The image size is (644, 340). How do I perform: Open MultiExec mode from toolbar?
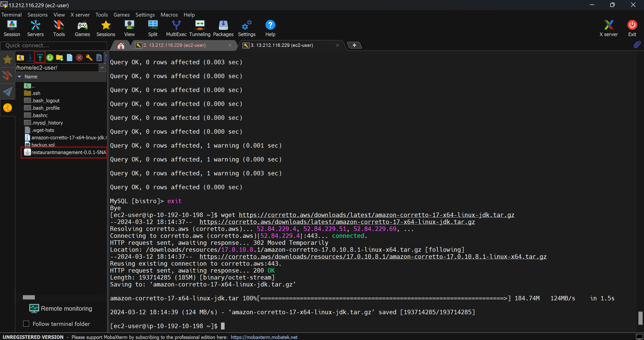tap(176, 28)
